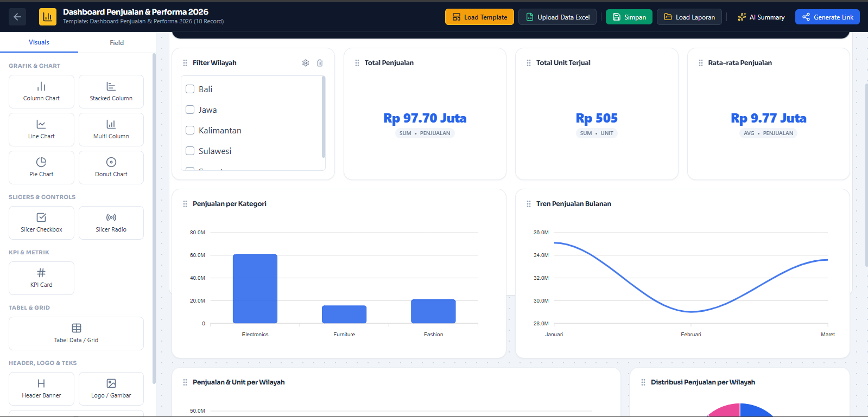Screen dimensions: 868x417
Task: Click the Load Template button
Action: pos(479,17)
